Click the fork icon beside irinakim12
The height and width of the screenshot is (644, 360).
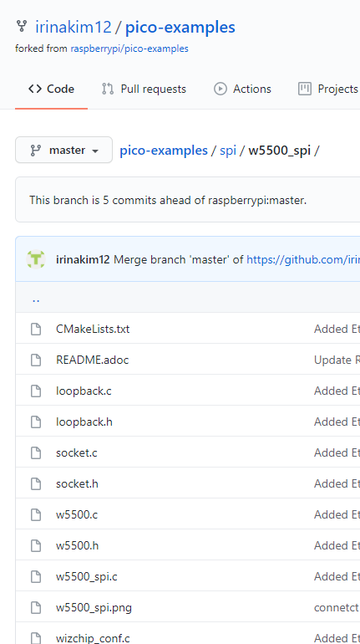(22, 27)
